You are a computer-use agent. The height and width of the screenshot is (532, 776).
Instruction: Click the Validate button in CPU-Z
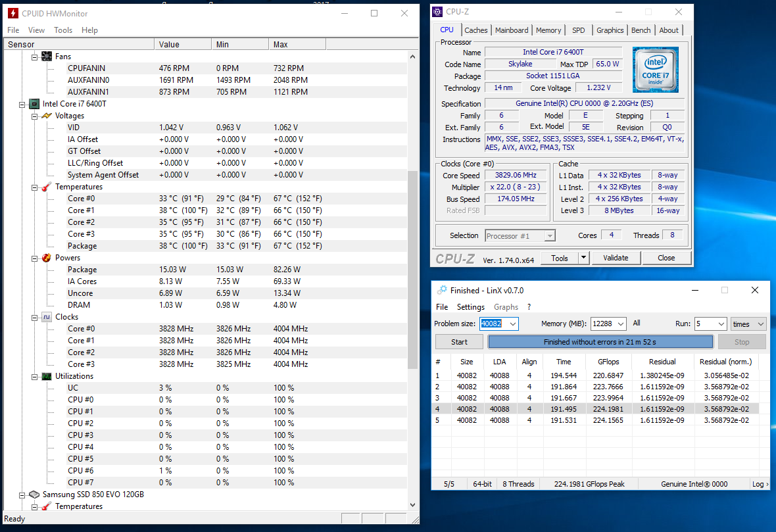coord(616,258)
